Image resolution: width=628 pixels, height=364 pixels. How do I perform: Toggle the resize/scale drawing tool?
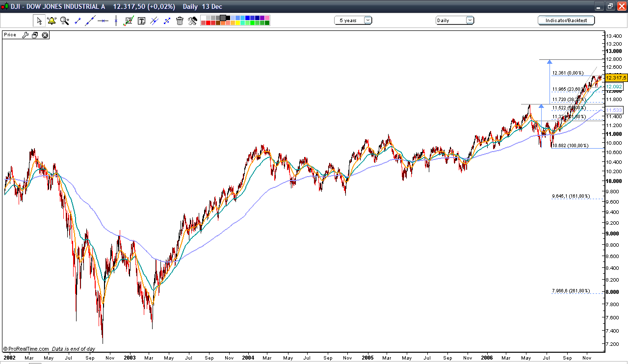tap(166, 21)
